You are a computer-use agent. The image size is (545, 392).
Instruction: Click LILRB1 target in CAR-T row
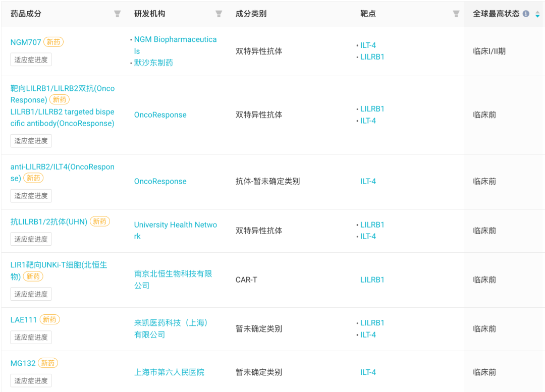372,279
